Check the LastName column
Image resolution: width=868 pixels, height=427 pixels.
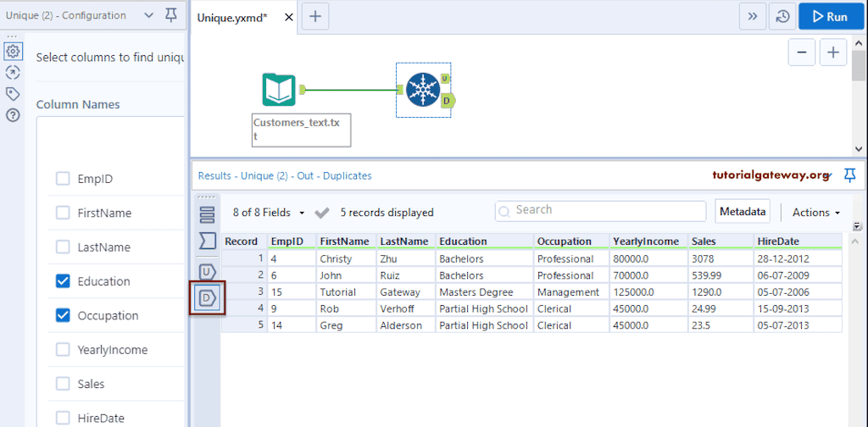[x=63, y=247]
